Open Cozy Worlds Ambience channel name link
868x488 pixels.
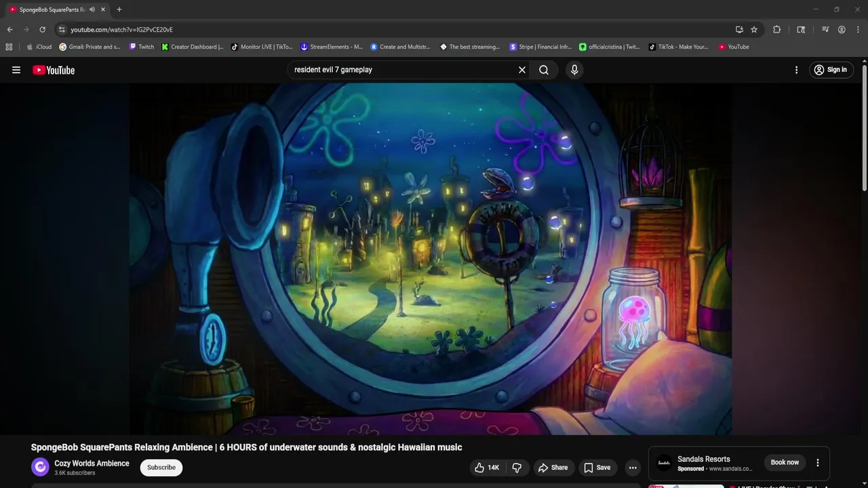point(92,464)
